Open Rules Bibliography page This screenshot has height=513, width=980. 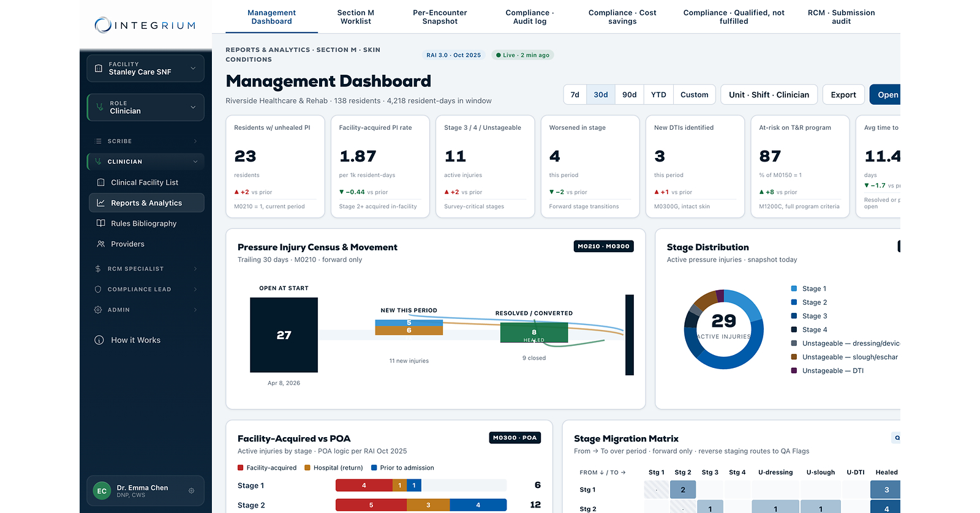[146, 223]
